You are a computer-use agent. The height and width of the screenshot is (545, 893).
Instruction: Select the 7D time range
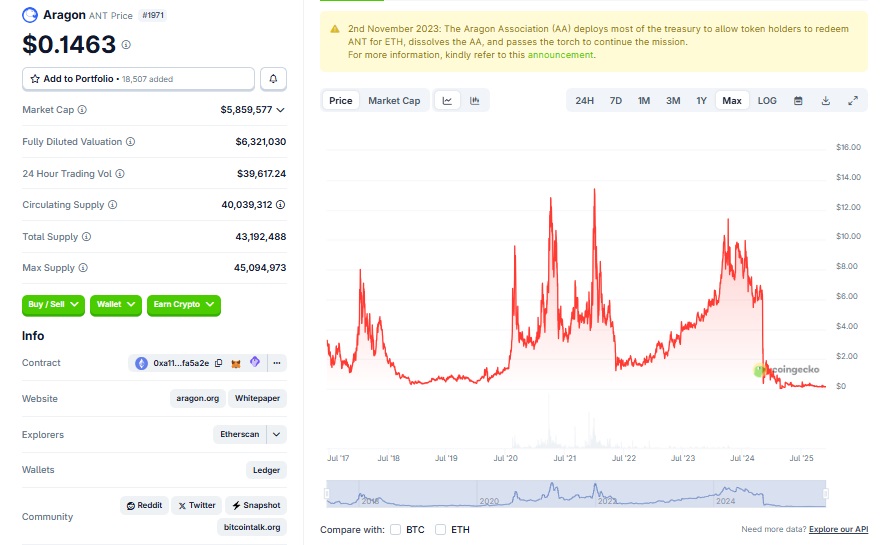(x=616, y=101)
